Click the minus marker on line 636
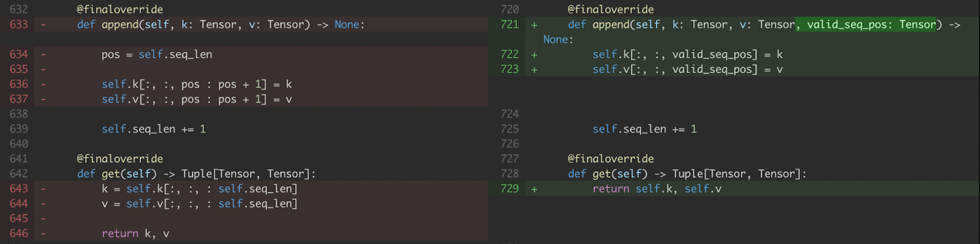Image resolution: width=980 pixels, height=244 pixels. pyautogui.click(x=43, y=84)
